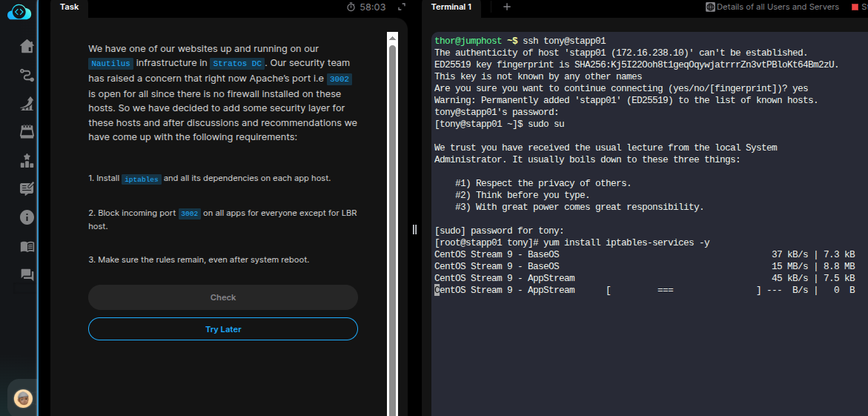
Task: Open the user profile avatar
Action: point(24,397)
